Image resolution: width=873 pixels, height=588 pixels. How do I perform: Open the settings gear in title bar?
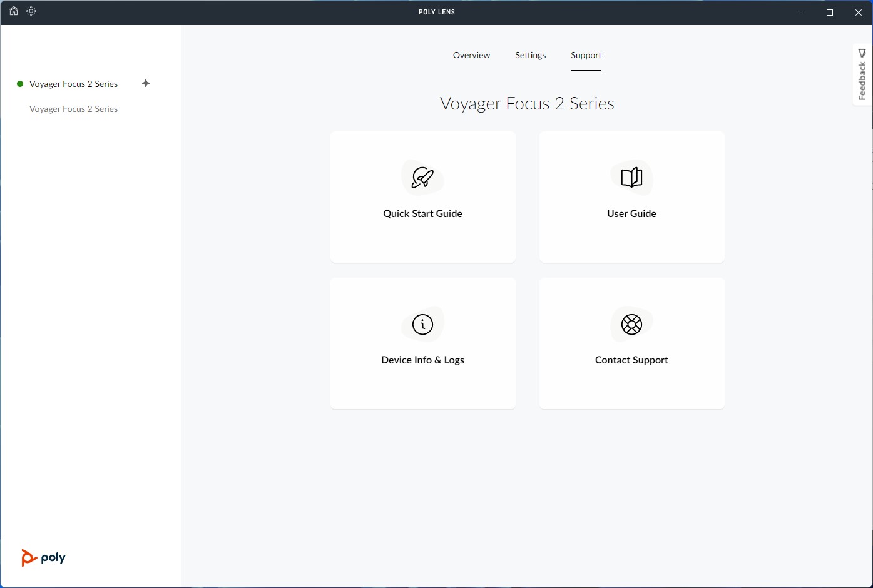click(31, 11)
